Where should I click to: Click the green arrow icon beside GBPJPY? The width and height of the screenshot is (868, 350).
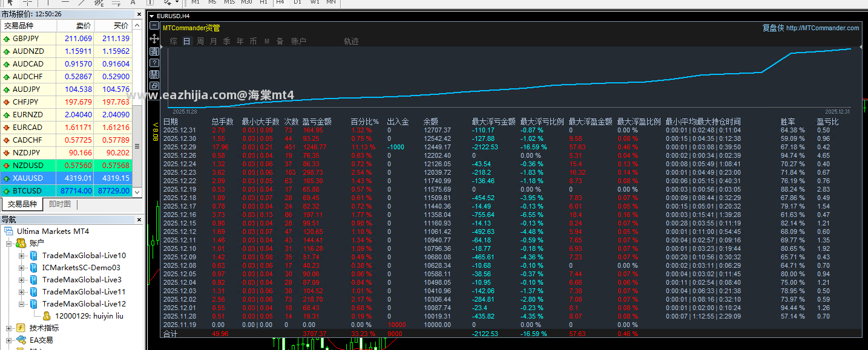coord(6,39)
